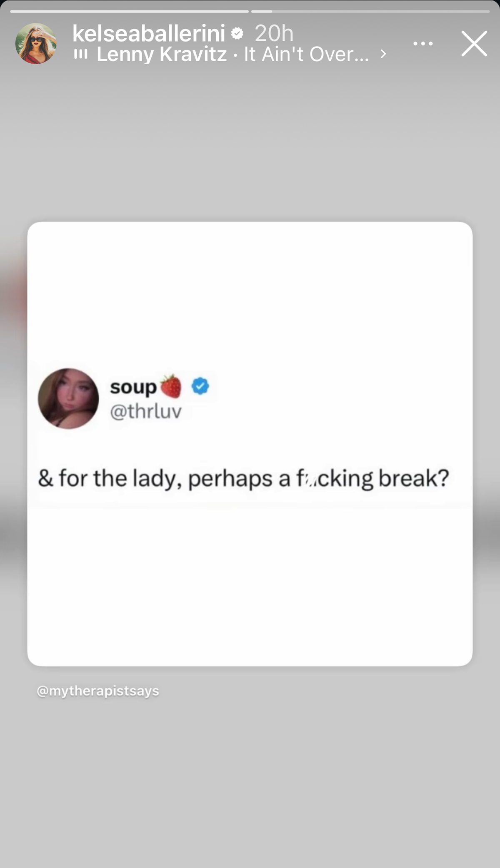Tap the strawberry emoji next to soup
500x868 pixels.
pyautogui.click(x=171, y=386)
